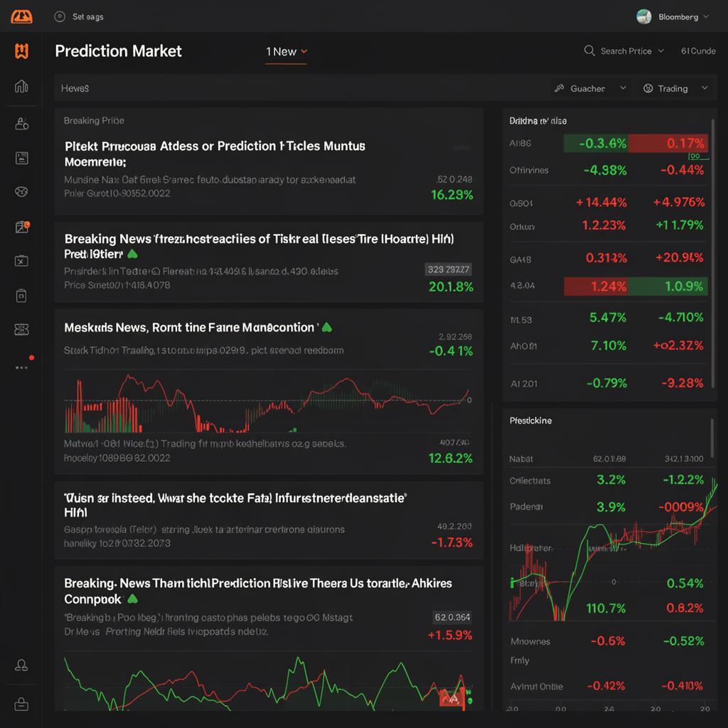
Task: Open the three-dots more menu in sidebar
Action: click(21, 368)
